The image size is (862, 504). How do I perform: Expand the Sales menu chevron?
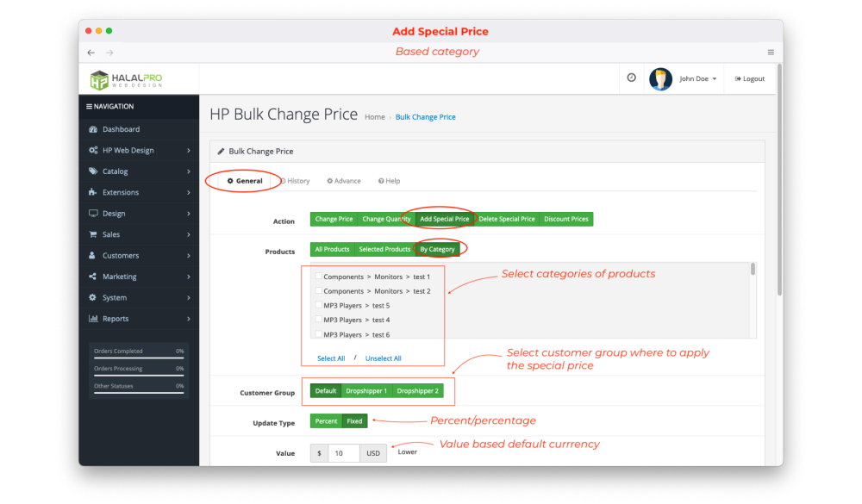coord(189,234)
